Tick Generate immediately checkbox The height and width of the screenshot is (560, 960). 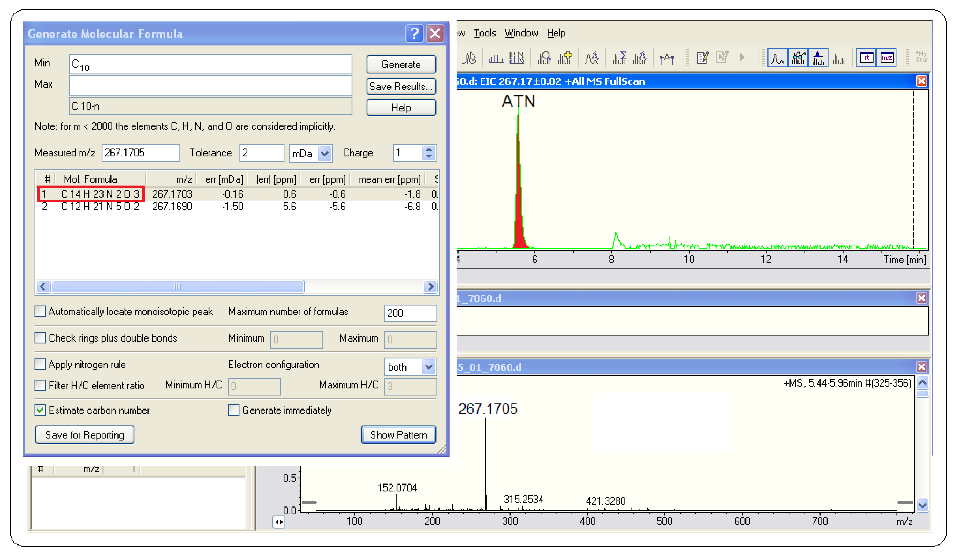pos(233,410)
